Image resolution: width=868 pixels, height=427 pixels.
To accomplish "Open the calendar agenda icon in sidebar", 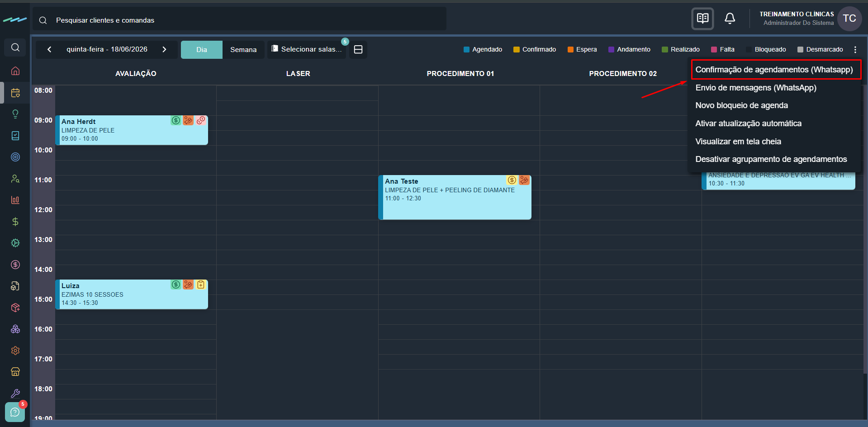I will pos(15,93).
